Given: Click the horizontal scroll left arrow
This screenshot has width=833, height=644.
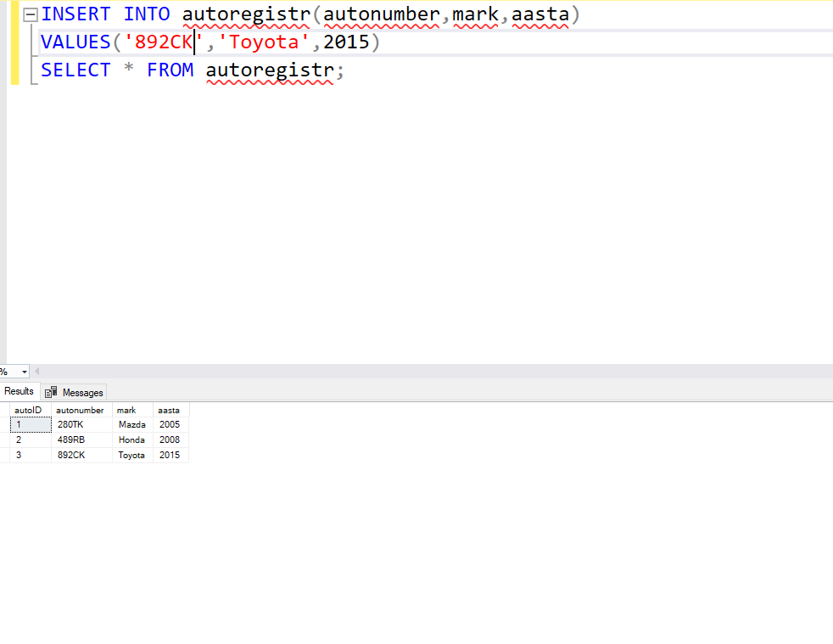Looking at the screenshot, I should [x=36, y=372].
